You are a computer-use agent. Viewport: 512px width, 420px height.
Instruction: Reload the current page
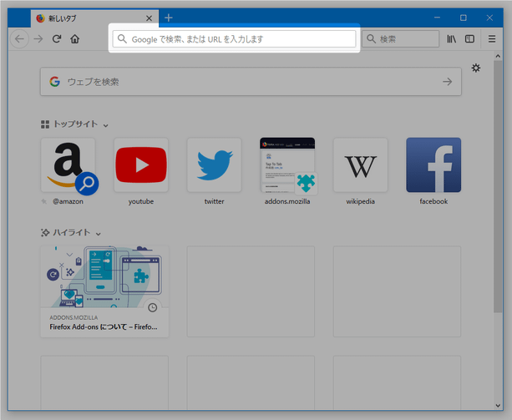(57, 39)
